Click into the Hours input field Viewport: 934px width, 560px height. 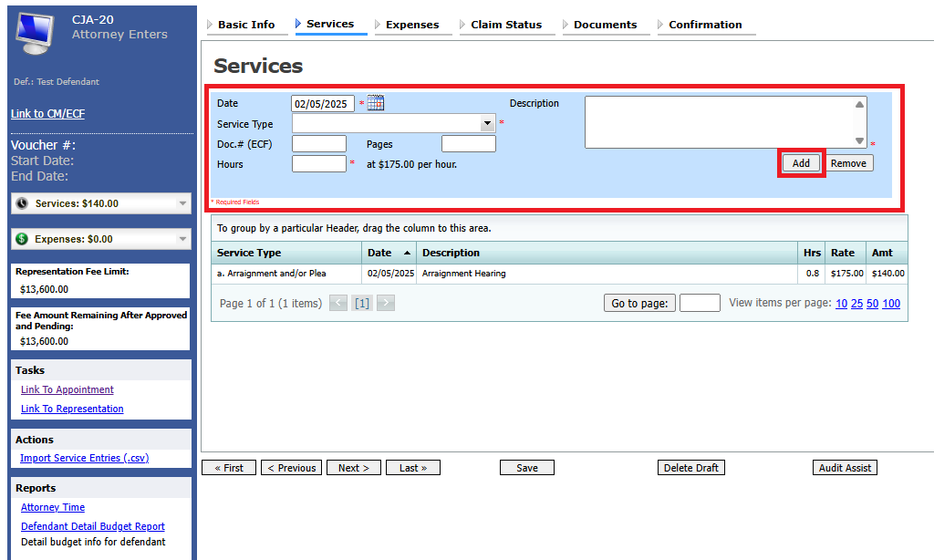point(319,164)
